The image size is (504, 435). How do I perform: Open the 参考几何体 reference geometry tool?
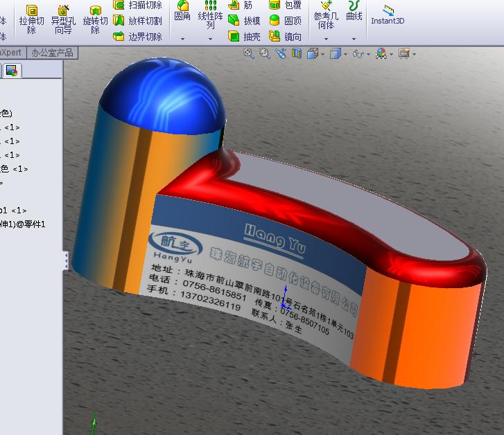tap(326, 15)
